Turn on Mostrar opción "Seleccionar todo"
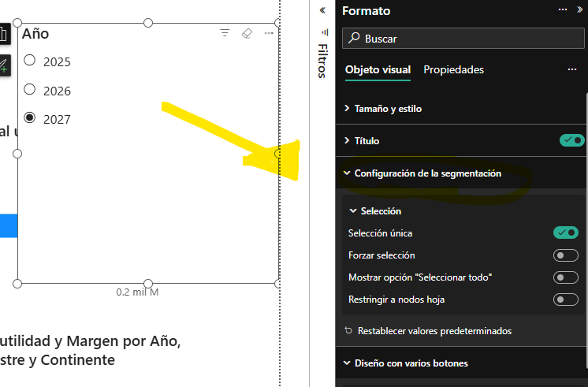Image resolution: width=588 pixels, height=387 pixels. (x=567, y=277)
